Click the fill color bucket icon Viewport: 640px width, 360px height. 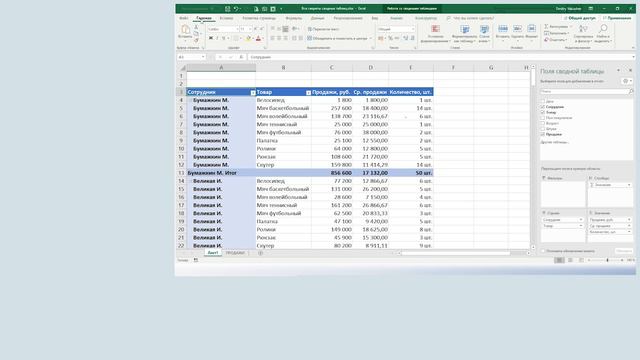[x=248, y=38]
